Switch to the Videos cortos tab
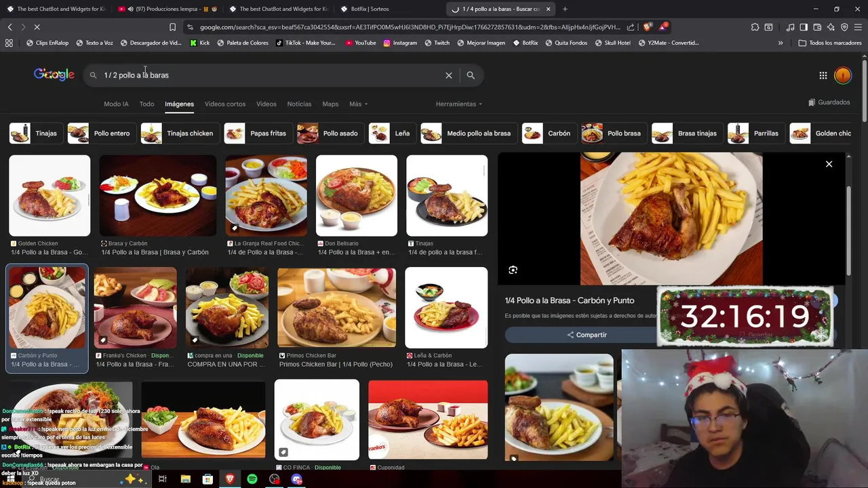The image size is (868, 488). tap(225, 104)
